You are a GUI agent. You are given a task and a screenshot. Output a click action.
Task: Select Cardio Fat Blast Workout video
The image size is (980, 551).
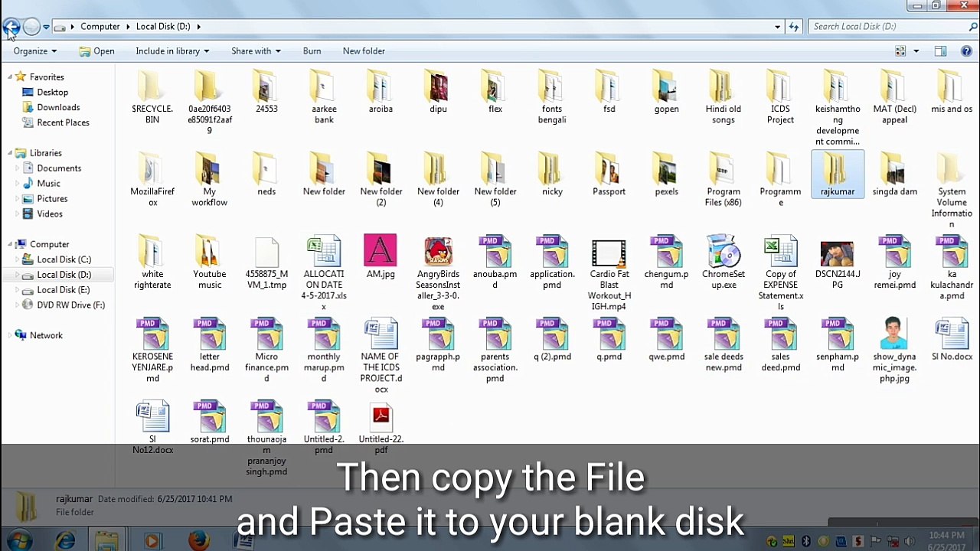coord(609,273)
